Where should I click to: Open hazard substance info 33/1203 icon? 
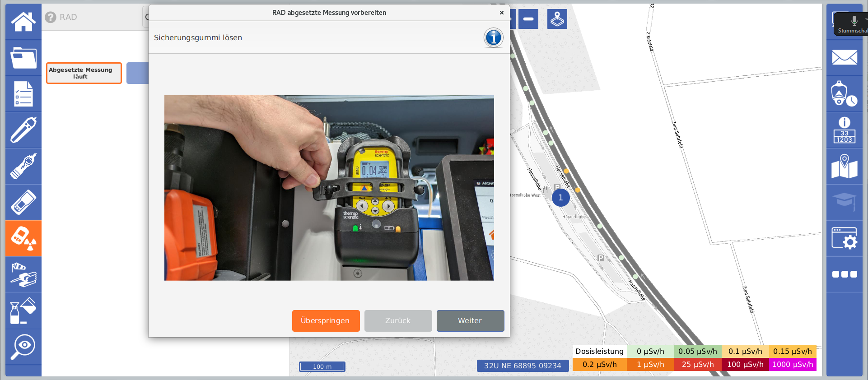[x=845, y=130]
